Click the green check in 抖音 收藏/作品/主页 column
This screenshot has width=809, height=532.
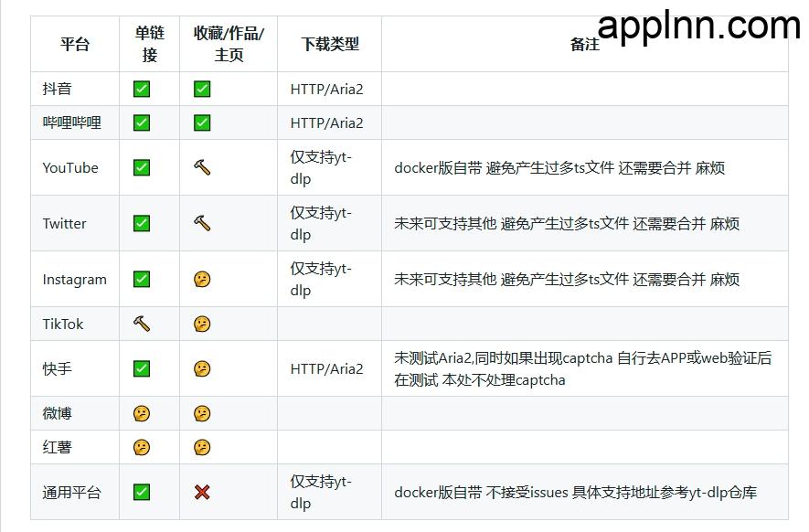click(202, 89)
